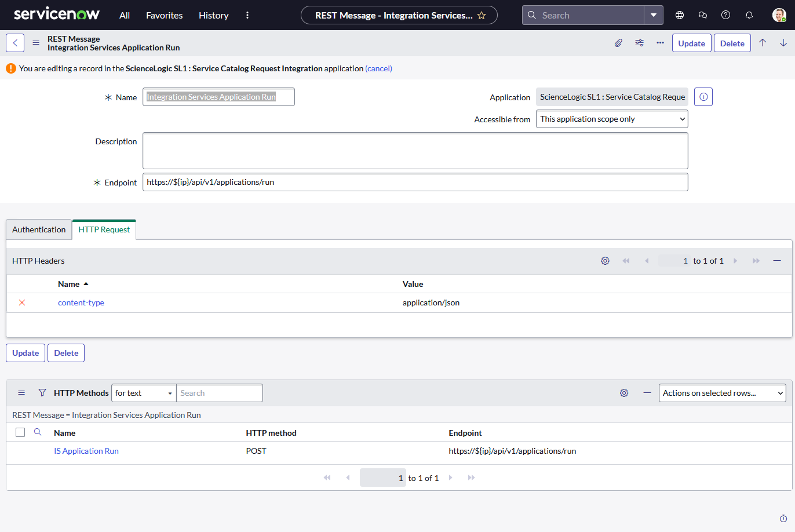
Task: Open the top navigation more options menu
Action: tap(247, 15)
